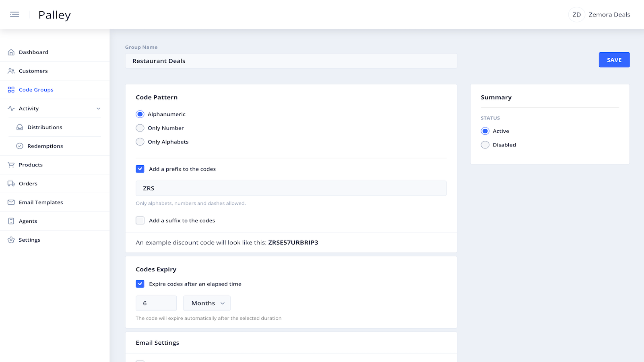Open Redemptions under Activity
This screenshot has width=644, height=362.
45,146
